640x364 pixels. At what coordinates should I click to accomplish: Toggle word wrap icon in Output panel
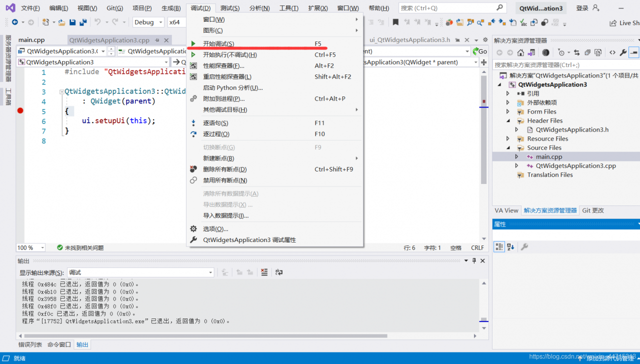click(279, 272)
